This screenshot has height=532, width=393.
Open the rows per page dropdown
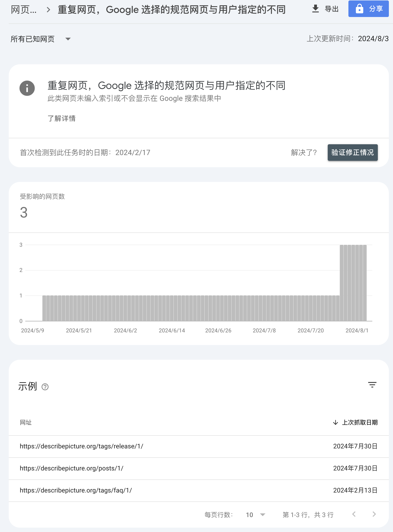[256, 515]
